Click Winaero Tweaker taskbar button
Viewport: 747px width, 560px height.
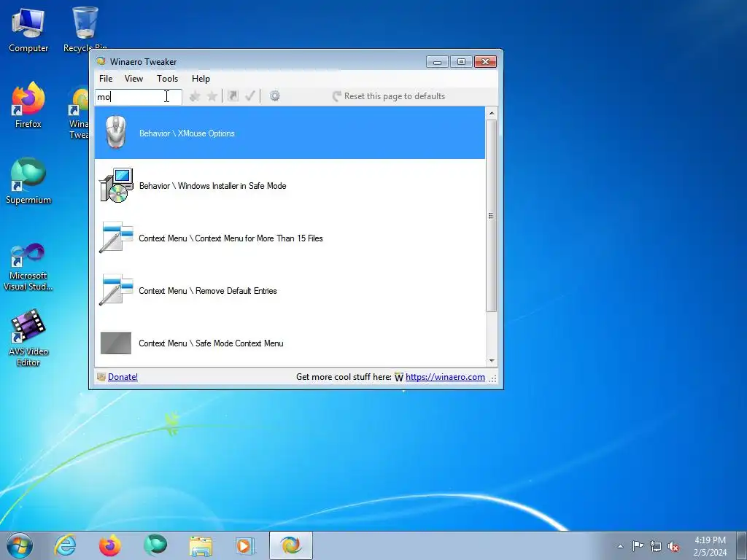291,545
